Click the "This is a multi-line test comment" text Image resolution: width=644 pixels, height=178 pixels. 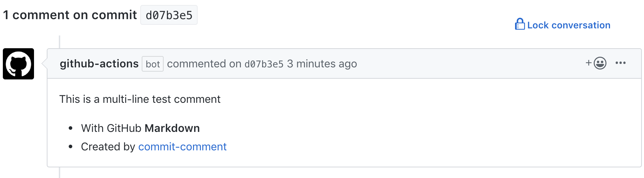point(140,99)
